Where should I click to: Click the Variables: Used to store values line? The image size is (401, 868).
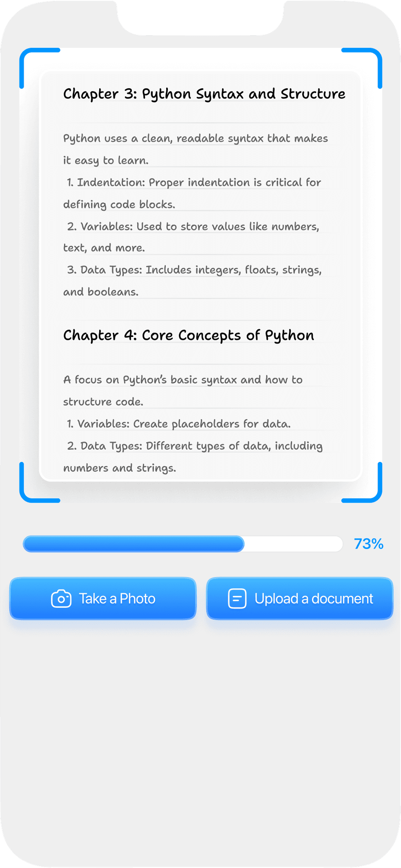[x=191, y=237]
